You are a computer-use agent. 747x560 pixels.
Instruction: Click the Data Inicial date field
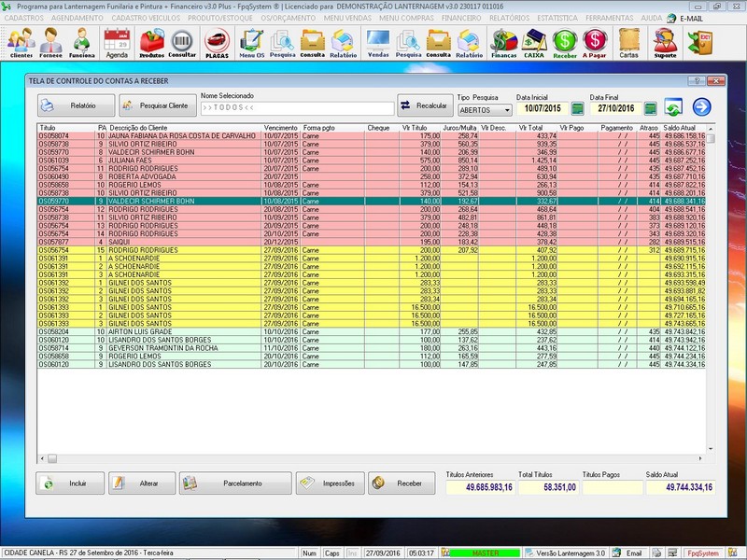pos(543,108)
